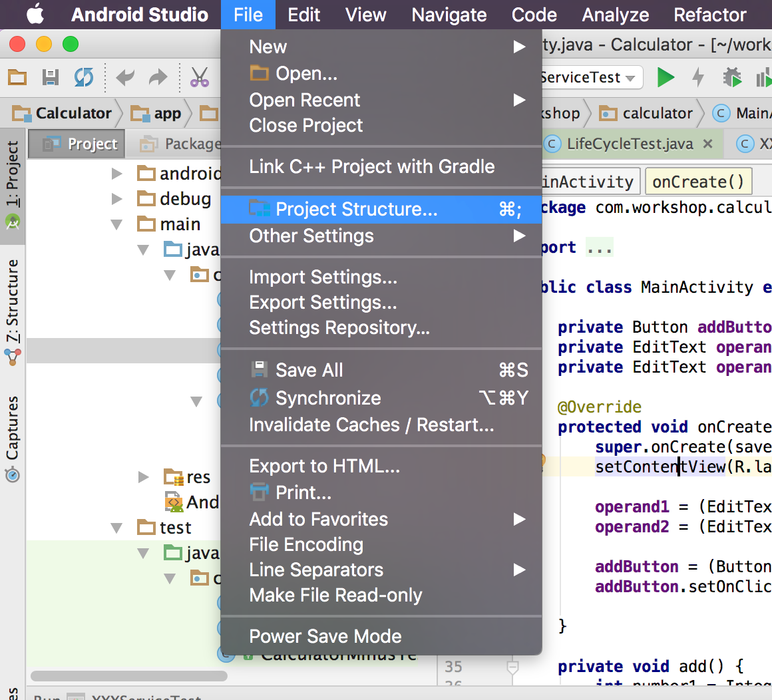Switch to the LifeCycleTest.java tab
Image resolution: width=772 pixels, height=700 pixels.
(631, 144)
